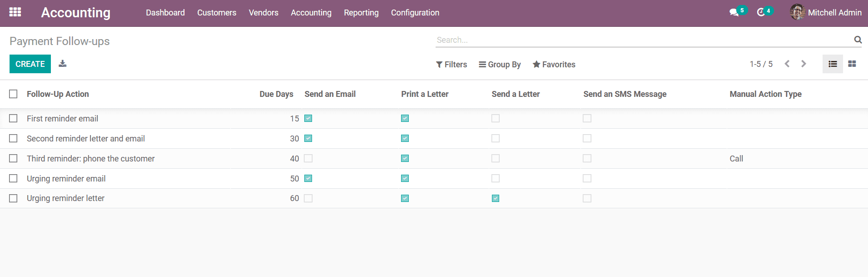Click due days value 60
This screenshot has height=277, width=868.
pyautogui.click(x=294, y=198)
